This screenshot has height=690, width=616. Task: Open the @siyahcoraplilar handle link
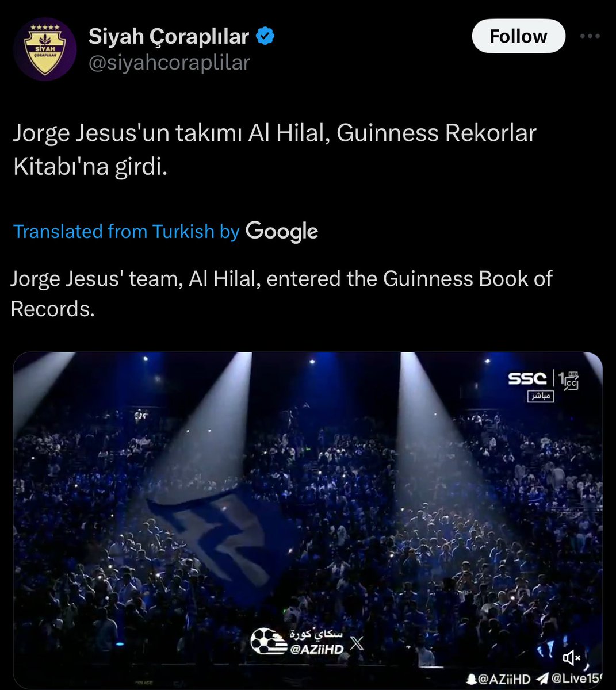[x=169, y=62]
